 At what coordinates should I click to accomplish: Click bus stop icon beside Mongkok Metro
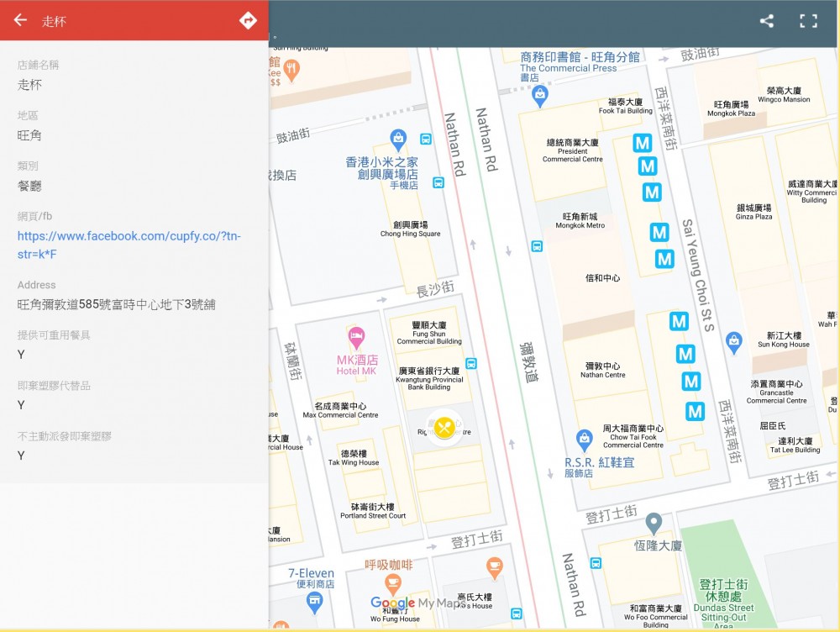(x=537, y=246)
